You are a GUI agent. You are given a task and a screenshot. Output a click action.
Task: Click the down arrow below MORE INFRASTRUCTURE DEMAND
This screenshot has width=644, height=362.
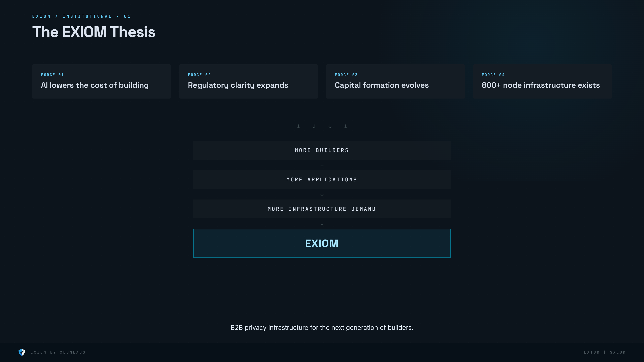(x=322, y=224)
